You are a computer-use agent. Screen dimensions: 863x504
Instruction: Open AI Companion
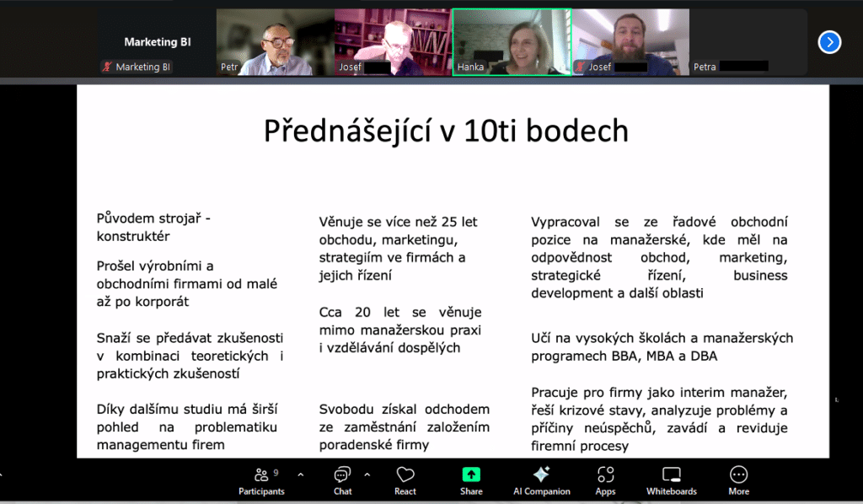tap(542, 481)
